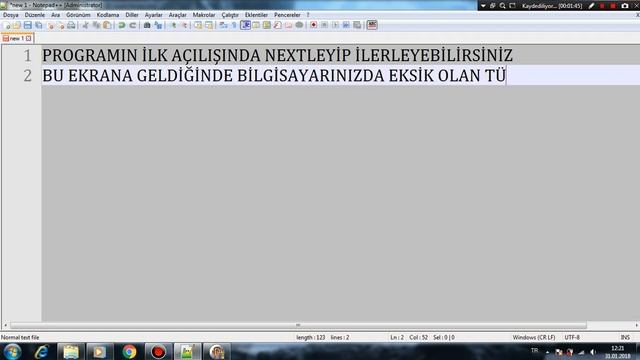Open the Function List panel icon
This screenshot has height=360, width=640.
point(278,25)
